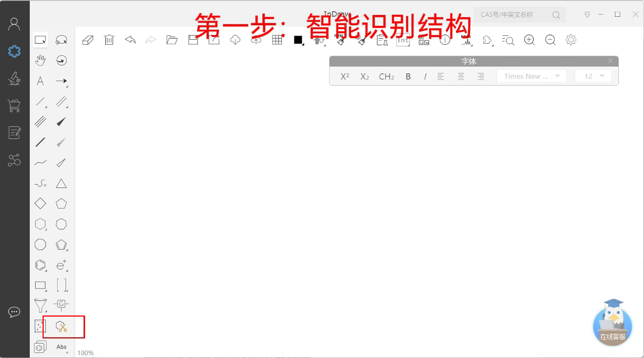Toggle italic formatting in the font panel
The image size is (644, 358).
click(425, 76)
